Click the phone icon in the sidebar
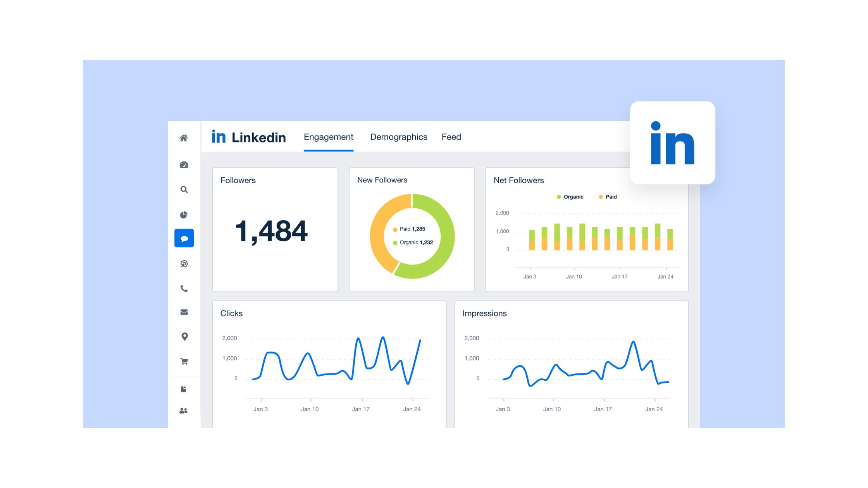Screen dimensions: 868x488 tap(184, 288)
